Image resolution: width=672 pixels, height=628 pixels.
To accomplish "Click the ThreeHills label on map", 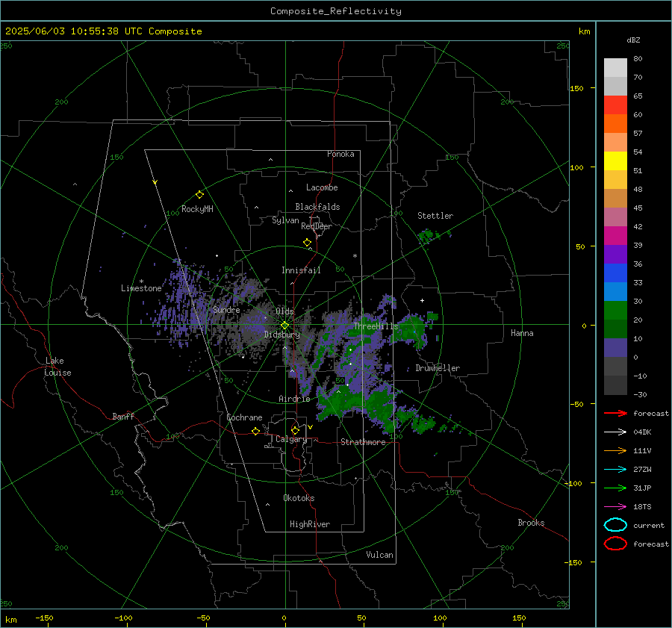I will pos(376,326).
